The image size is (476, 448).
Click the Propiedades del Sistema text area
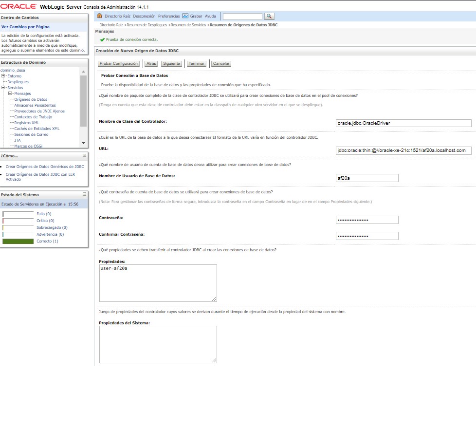click(x=158, y=344)
